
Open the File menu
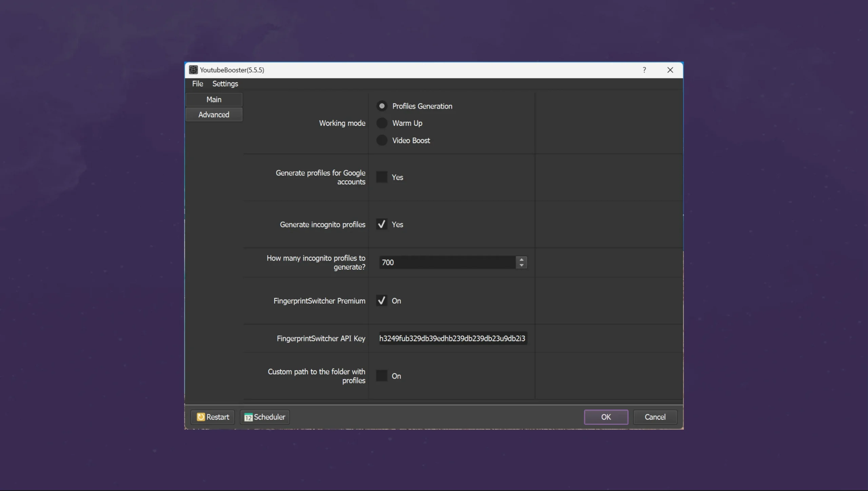point(198,84)
